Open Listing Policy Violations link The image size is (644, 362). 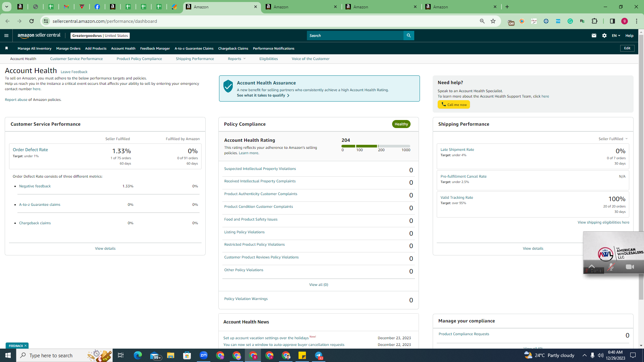(244, 232)
